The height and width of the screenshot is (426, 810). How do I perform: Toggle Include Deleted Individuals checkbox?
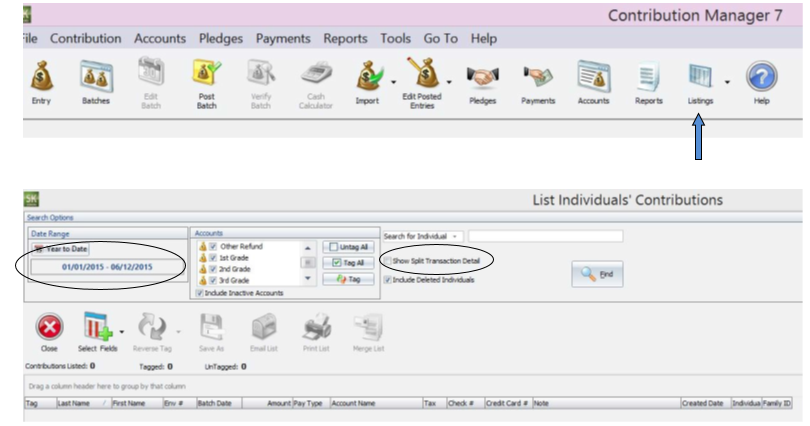[x=387, y=279]
